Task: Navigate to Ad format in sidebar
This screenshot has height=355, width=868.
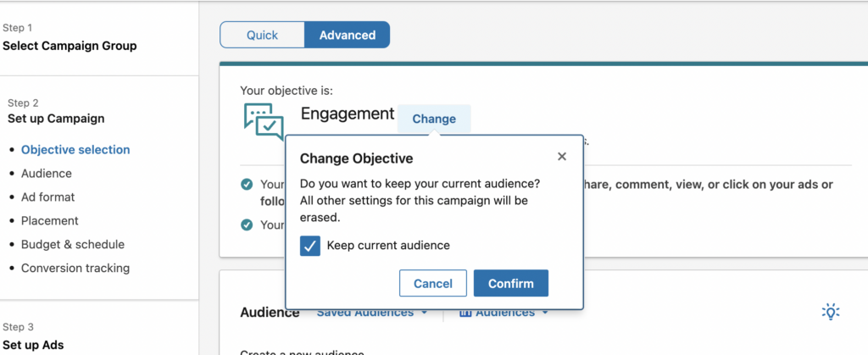Action: coord(48,197)
